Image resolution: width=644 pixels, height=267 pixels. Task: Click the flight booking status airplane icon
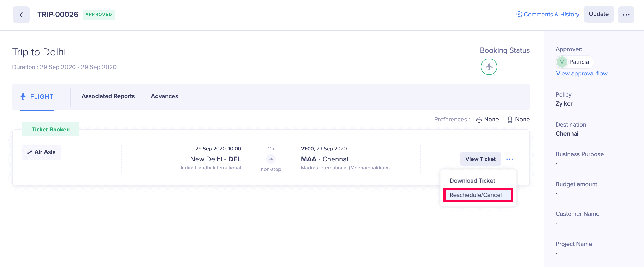(489, 67)
